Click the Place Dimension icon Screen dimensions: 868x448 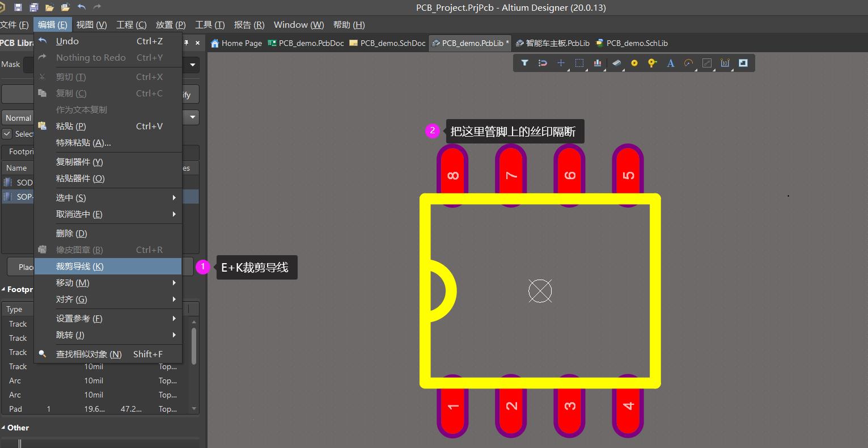(x=725, y=63)
